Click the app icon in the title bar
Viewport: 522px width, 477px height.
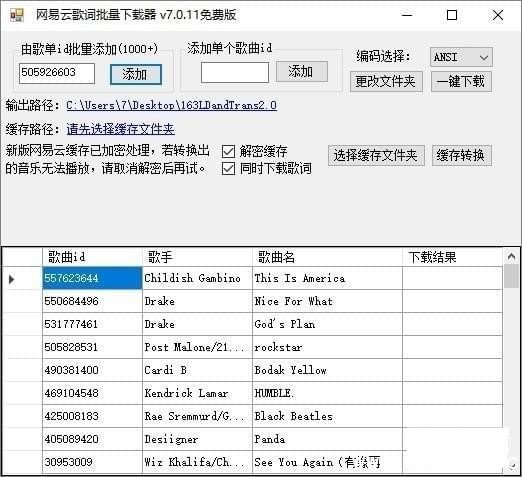pos(17,15)
